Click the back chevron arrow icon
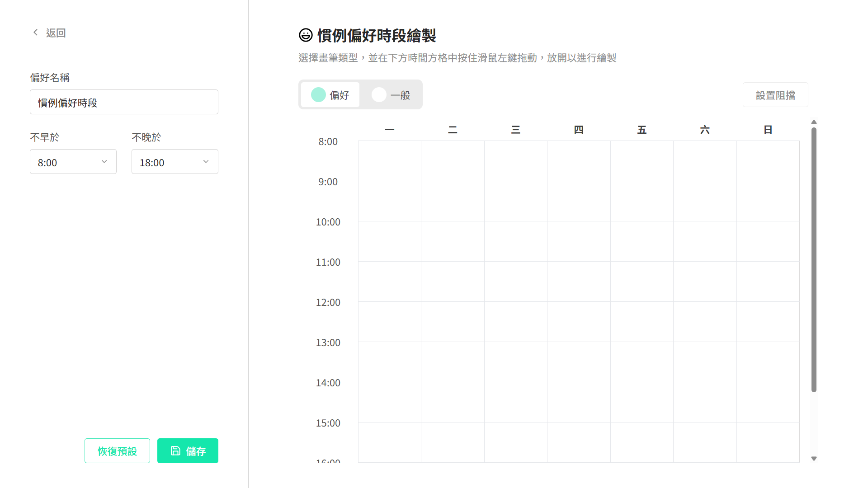Viewport: 868px width, 488px height. pos(35,32)
